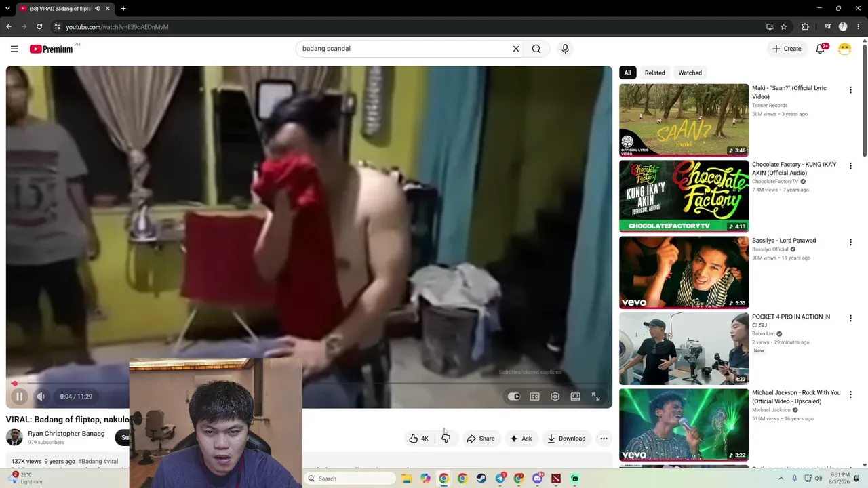Pause the playing video
Viewport: 868px width, 488px height.
coord(19,396)
